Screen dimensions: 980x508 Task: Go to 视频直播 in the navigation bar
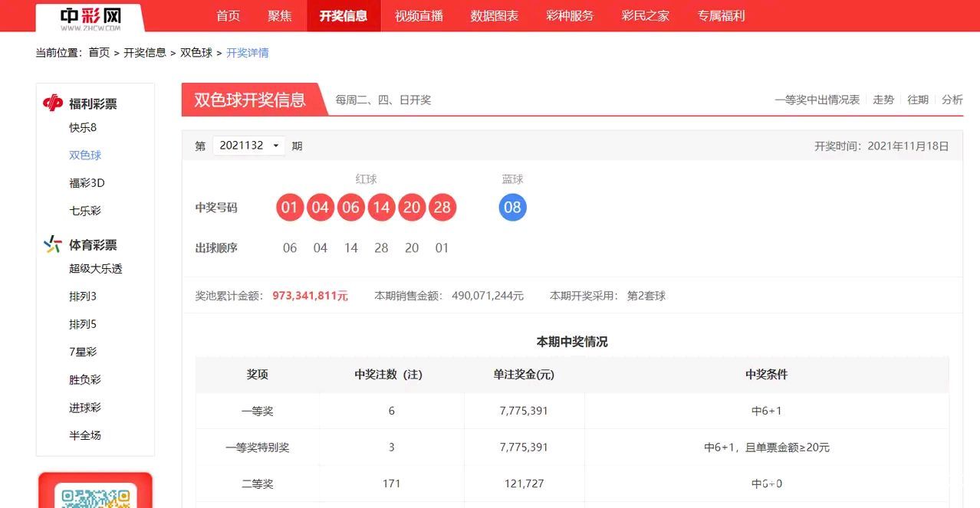pyautogui.click(x=419, y=15)
